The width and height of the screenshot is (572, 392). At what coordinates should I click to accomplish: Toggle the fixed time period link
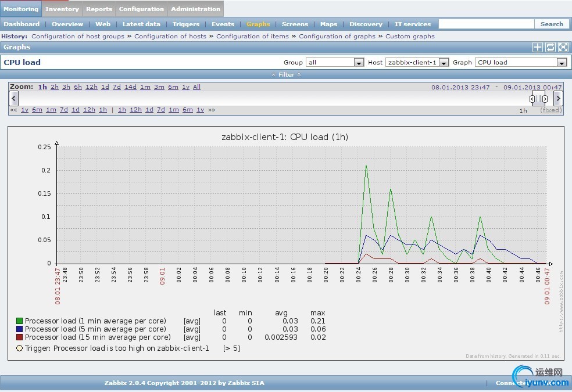coord(550,110)
